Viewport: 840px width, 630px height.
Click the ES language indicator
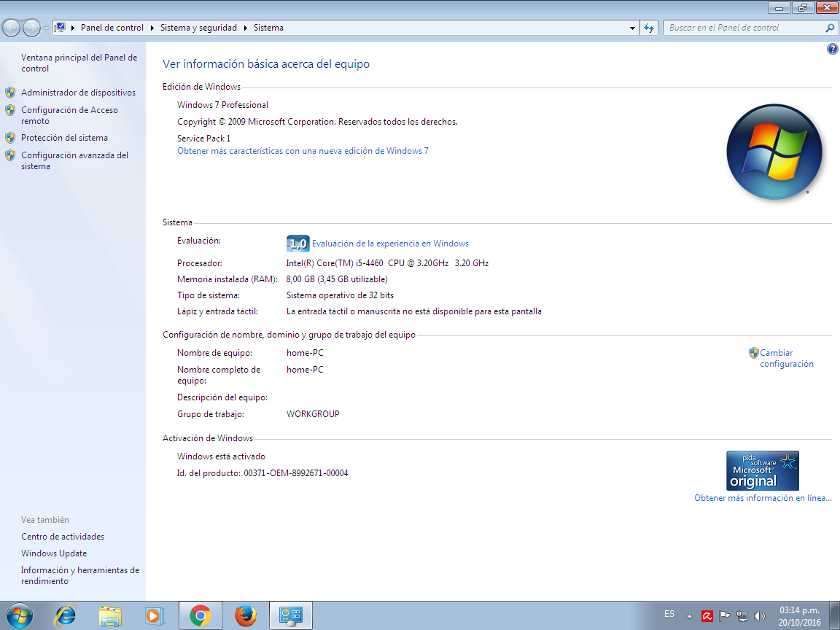point(669,614)
